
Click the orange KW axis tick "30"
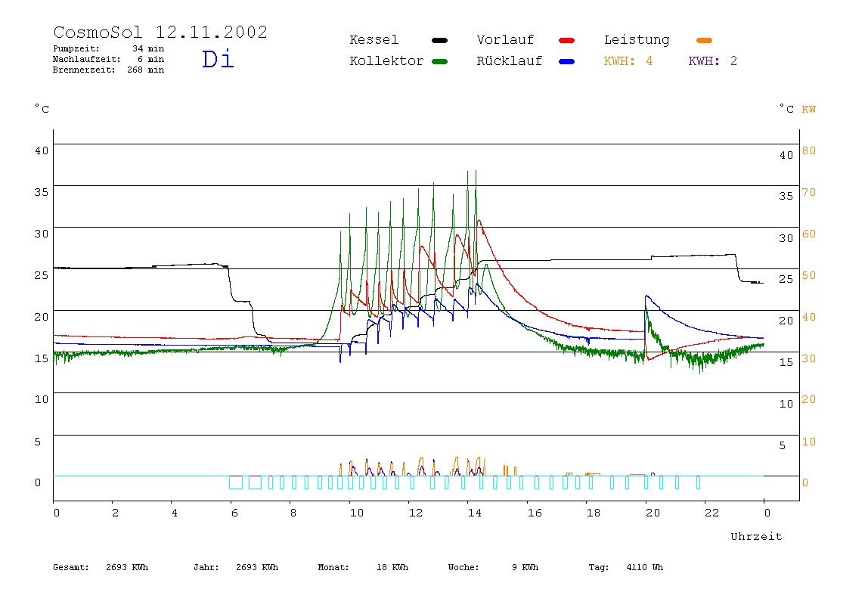tap(809, 358)
